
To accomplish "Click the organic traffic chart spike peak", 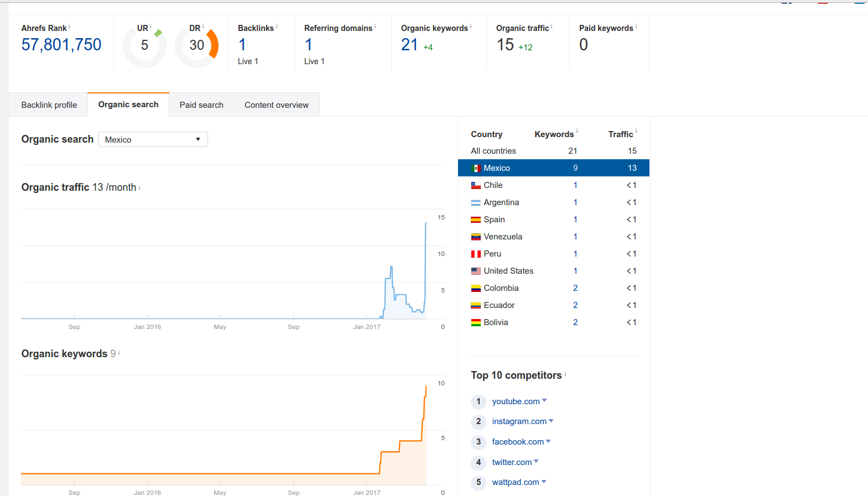I will (x=425, y=223).
